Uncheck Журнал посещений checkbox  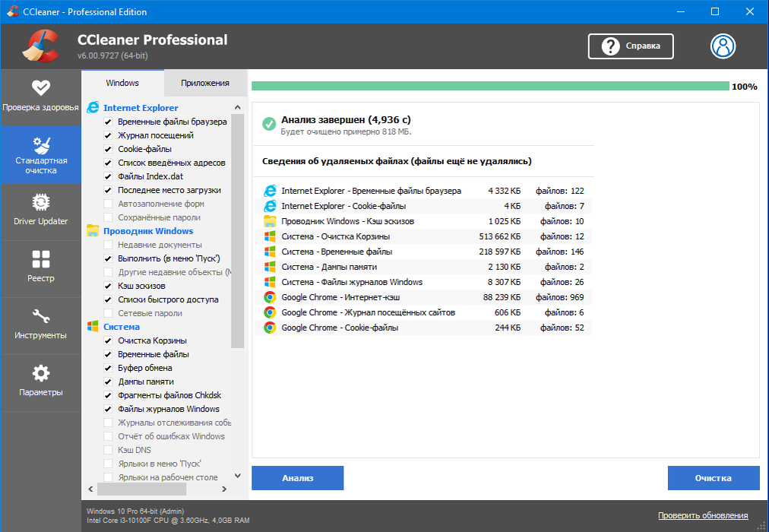point(108,135)
